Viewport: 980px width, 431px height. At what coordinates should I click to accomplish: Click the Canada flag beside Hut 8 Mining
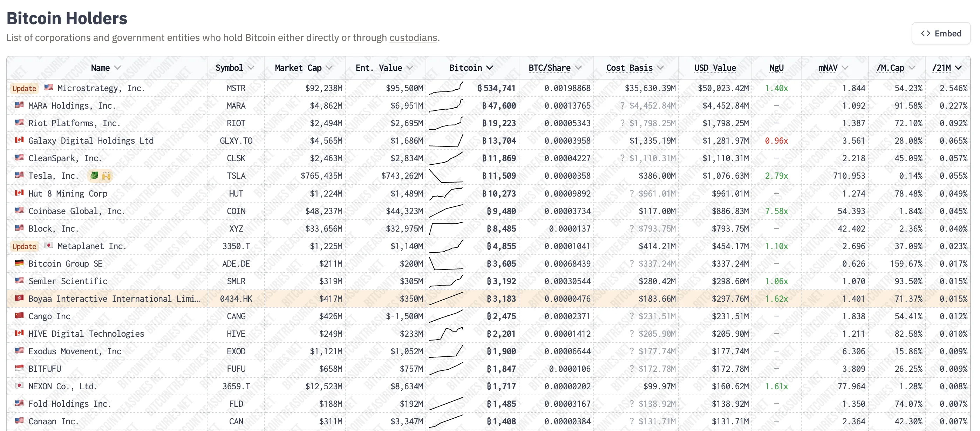[19, 192]
